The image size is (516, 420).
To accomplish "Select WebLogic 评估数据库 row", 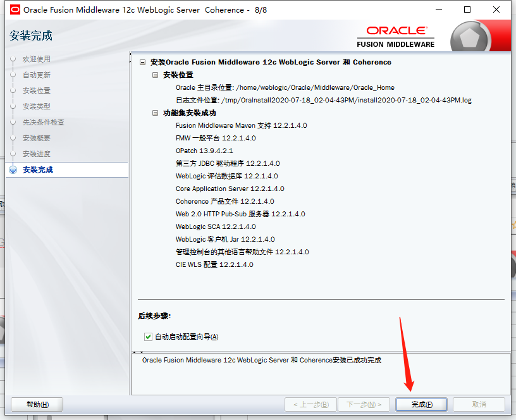I will (x=227, y=176).
